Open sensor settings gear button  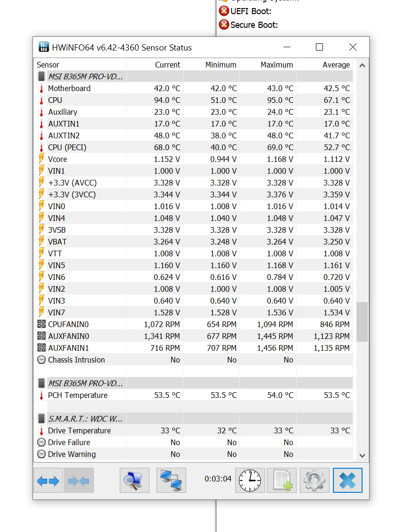coord(314,481)
